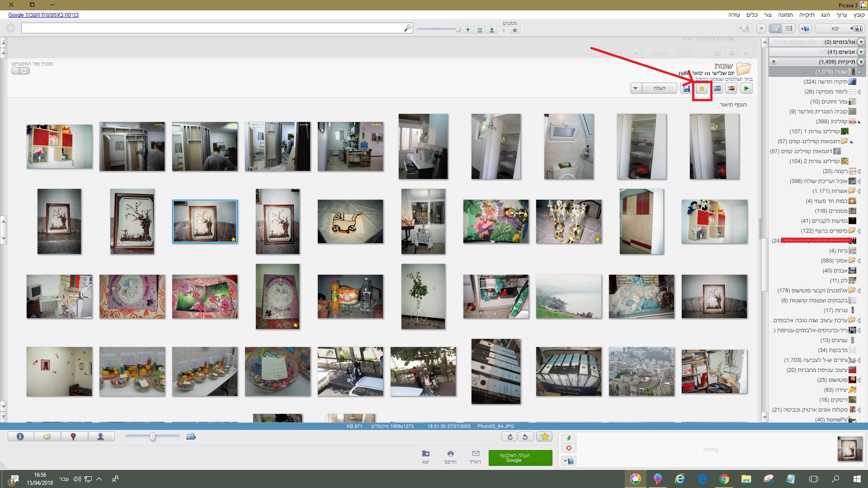
Task: Switch to flat list folder view
Action: [789, 28]
